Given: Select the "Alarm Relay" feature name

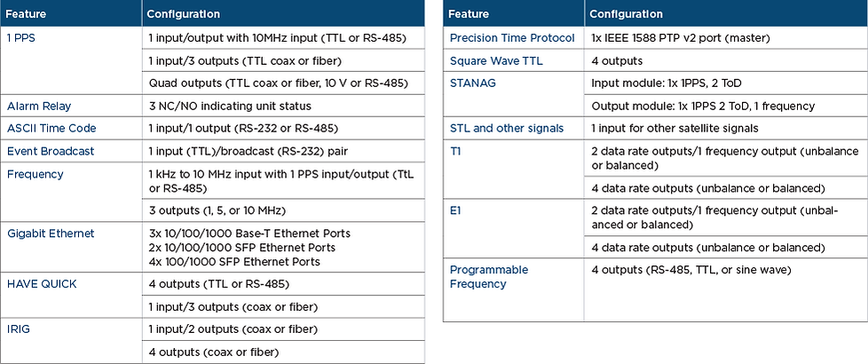Looking at the screenshot, I should [36, 106].
